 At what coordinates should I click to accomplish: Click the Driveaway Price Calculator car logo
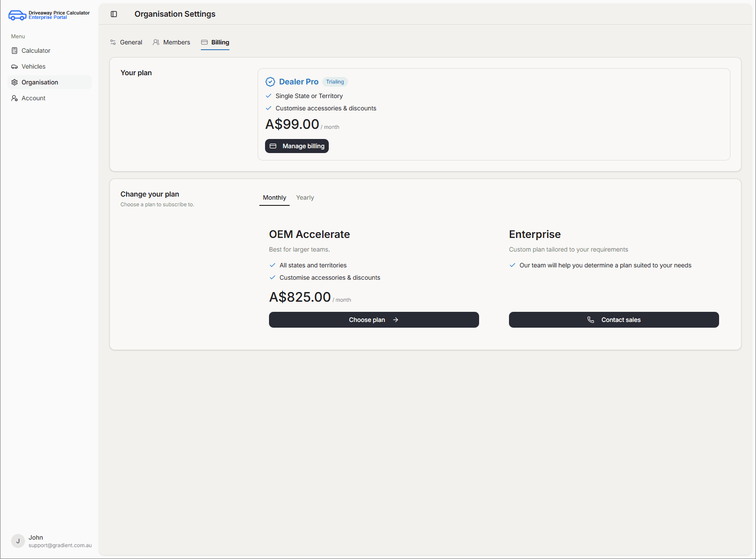click(x=17, y=15)
